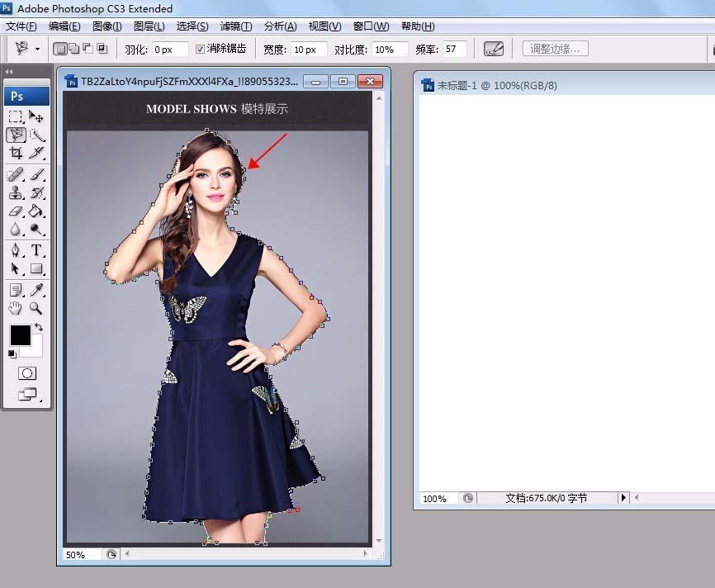Viewport: 715px width, 588px height.
Task: Click the 羽化 feather input field
Action: (x=170, y=50)
